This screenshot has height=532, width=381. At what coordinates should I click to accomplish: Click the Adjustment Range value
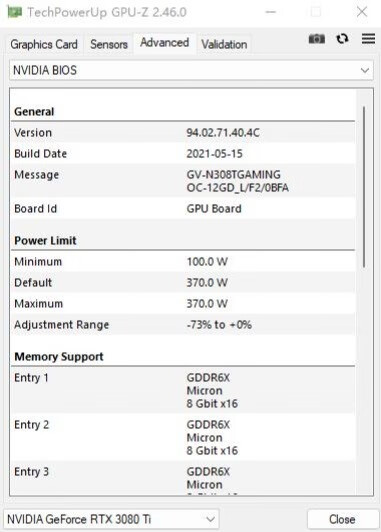(219, 325)
